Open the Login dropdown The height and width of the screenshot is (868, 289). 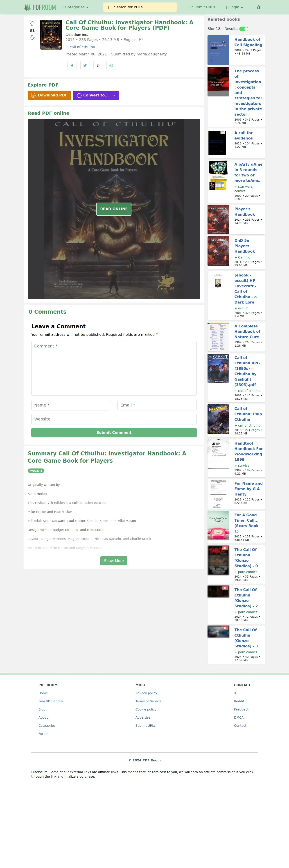[x=235, y=7]
